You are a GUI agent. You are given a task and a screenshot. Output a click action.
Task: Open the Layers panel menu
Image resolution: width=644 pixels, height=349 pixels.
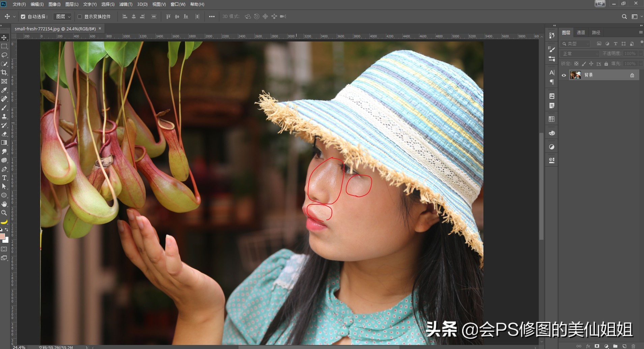pyautogui.click(x=641, y=32)
